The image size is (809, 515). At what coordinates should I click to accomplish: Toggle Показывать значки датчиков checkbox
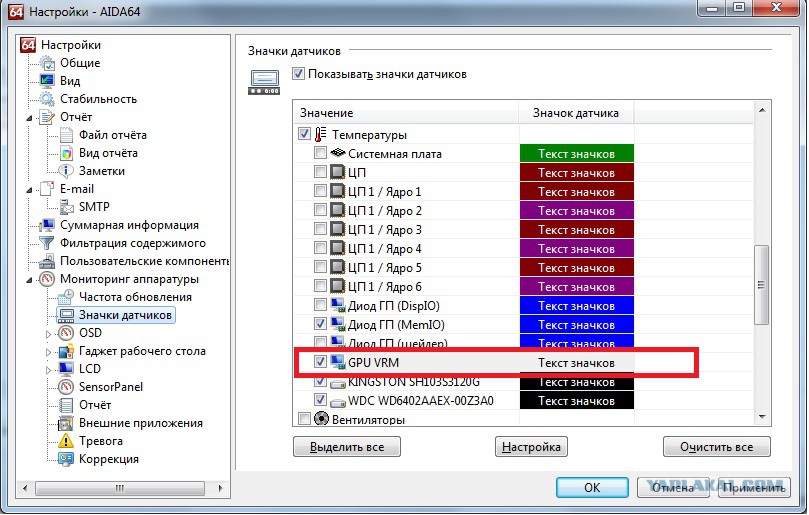point(298,74)
